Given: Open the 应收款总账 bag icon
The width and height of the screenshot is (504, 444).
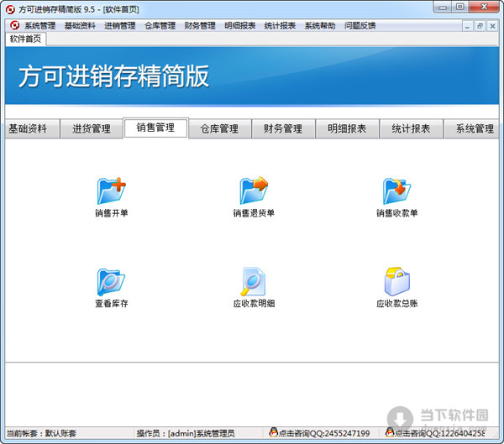Looking at the screenshot, I should (397, 281).
